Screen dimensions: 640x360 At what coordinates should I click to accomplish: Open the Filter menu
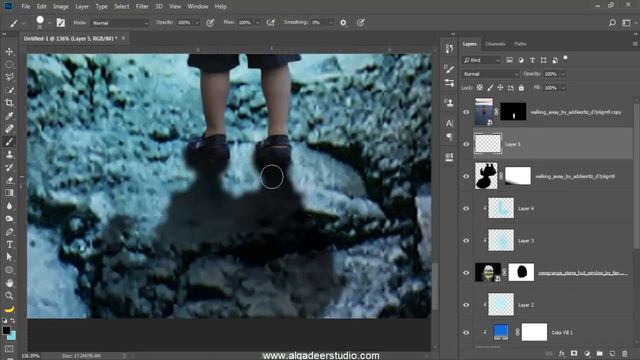pos(142,7)
